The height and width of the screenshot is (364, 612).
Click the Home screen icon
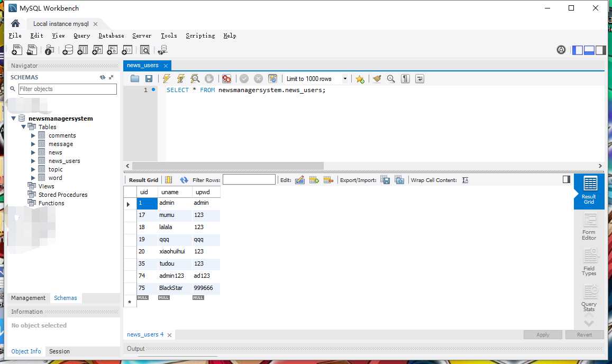15,23
